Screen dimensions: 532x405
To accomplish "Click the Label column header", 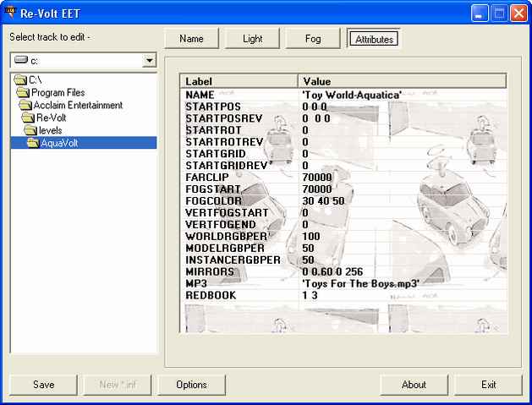I will (x=239, y=81).
